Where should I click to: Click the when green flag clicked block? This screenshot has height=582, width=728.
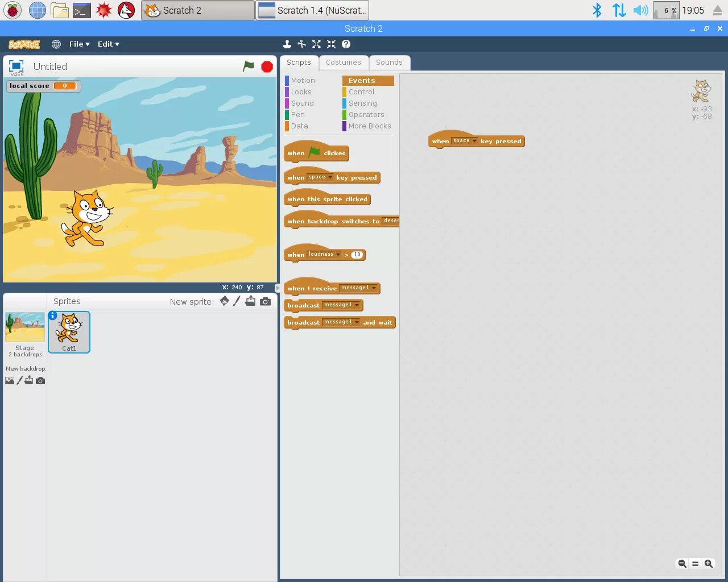316,152
